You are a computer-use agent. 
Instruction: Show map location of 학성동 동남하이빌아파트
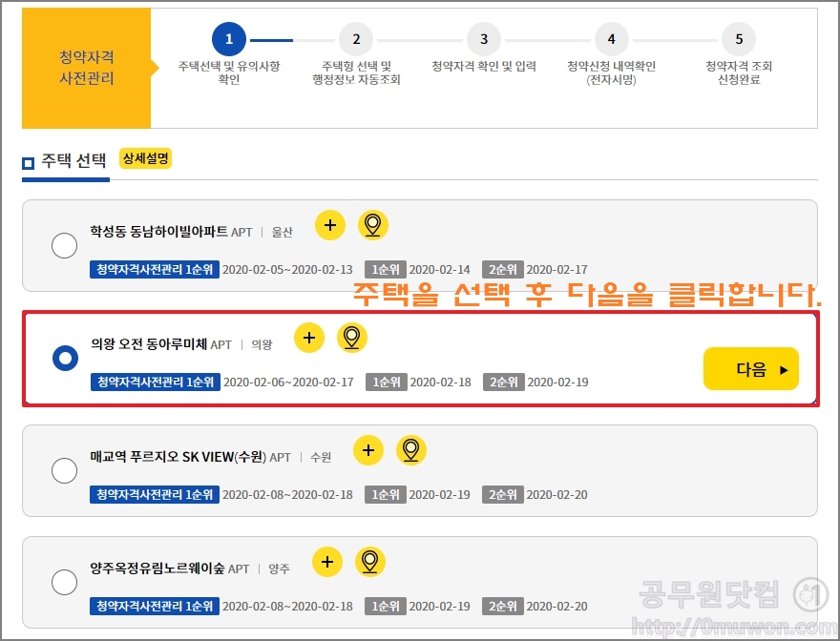point(373,225)
